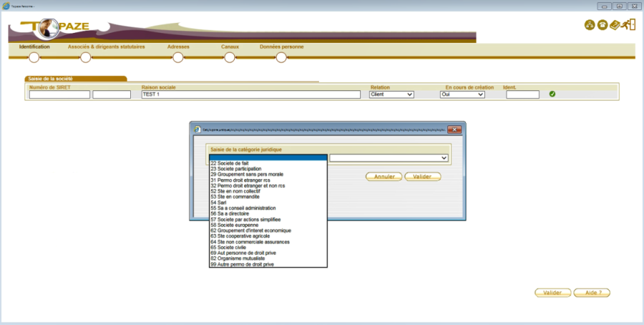The height and width of the screenshot is (325, 644).
Task: Expand the En cours de création dropdown
Action: (x=462, y=94)
